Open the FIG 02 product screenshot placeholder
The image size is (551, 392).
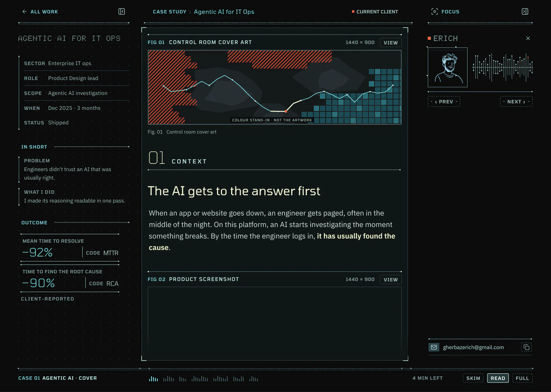point(275,323)
